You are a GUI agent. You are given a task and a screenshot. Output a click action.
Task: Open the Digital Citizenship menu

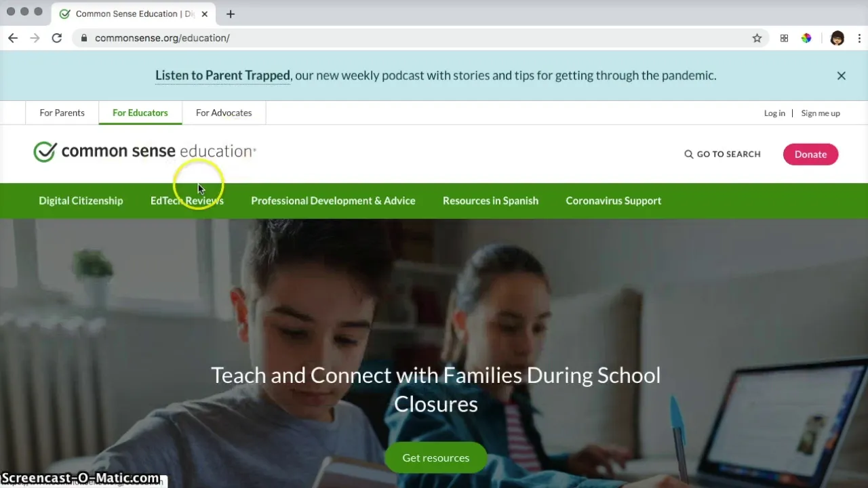81,201
